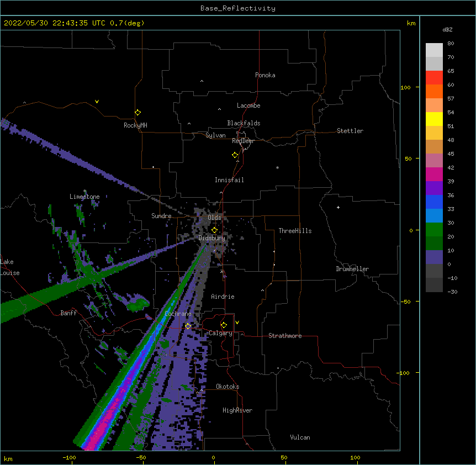Click the Ponoka city label

pyautogui.click(x=265, y=75)
